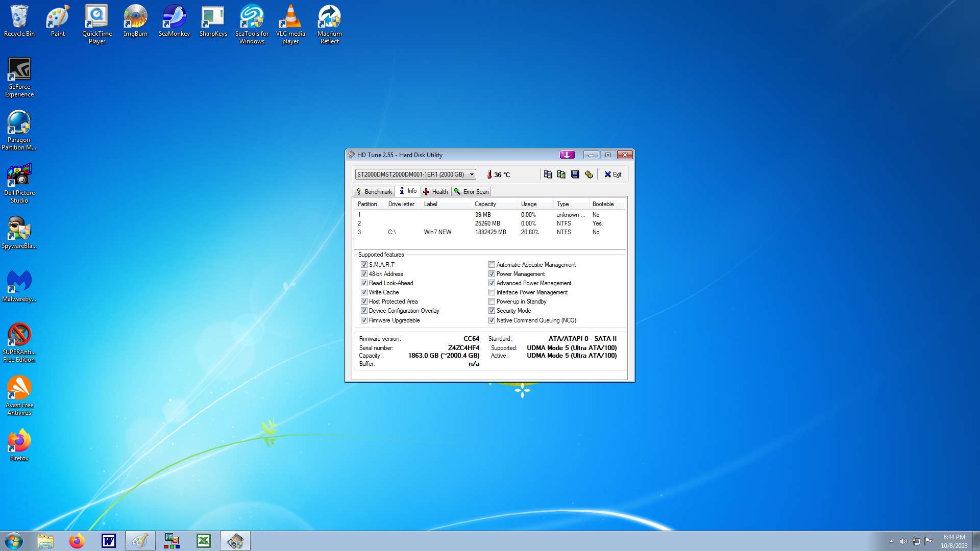
Task: Click the Capacity column header
Action: [x=485, y=204]
